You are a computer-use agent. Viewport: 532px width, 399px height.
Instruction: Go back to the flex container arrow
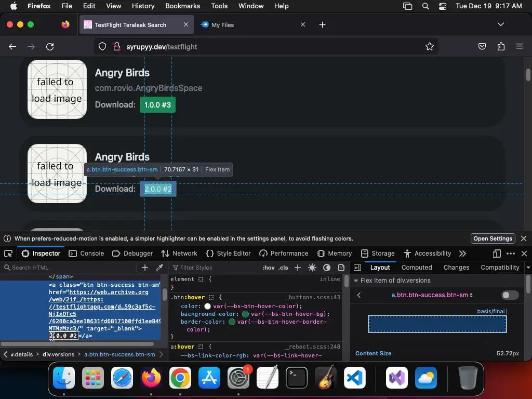[359, 295]
